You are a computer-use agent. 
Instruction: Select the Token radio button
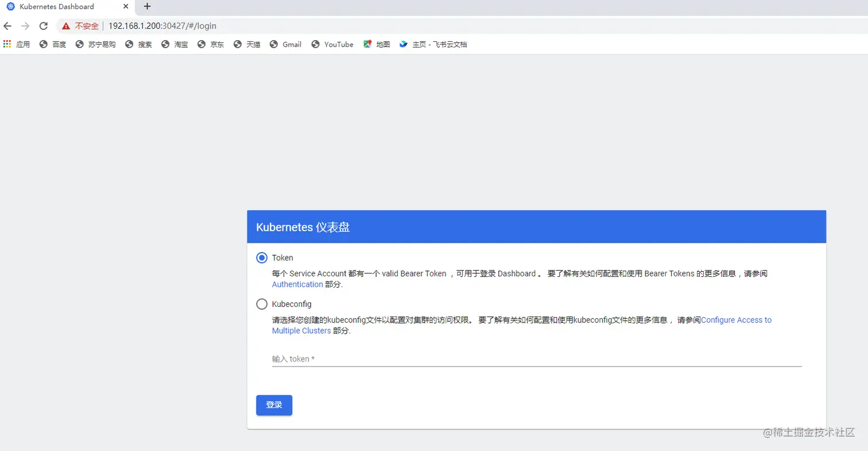tap(262, 258)
